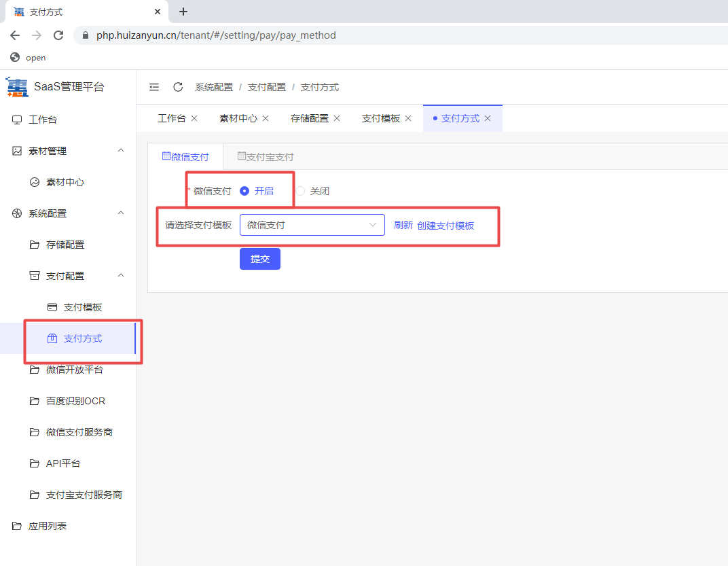Screen dimensions: 728x566
Task: Click the 微信支付服务商 folder icon
Action: coord(35,432)
